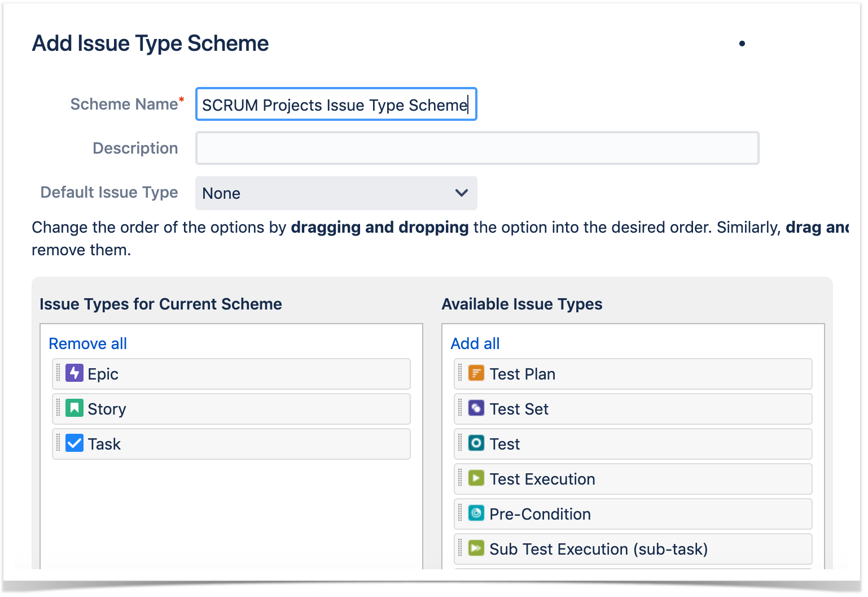
Task: Focus the Description input field
Action: click(x=477, y=148)
